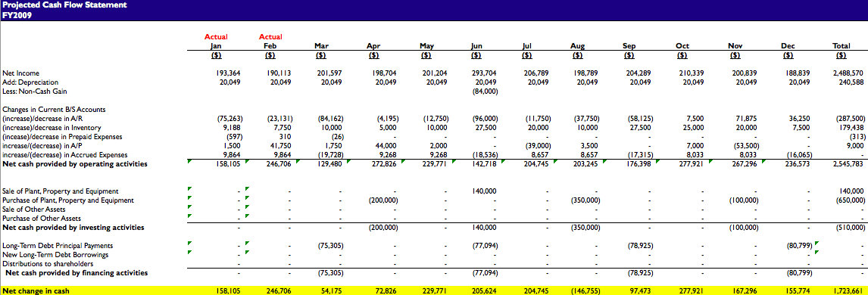Click the Total column header

pyautogui.click(x=841, y=46)
